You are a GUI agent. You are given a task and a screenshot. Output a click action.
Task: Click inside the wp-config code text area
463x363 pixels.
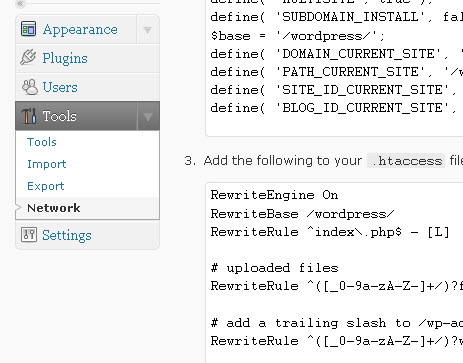click(x=334, y=68)
